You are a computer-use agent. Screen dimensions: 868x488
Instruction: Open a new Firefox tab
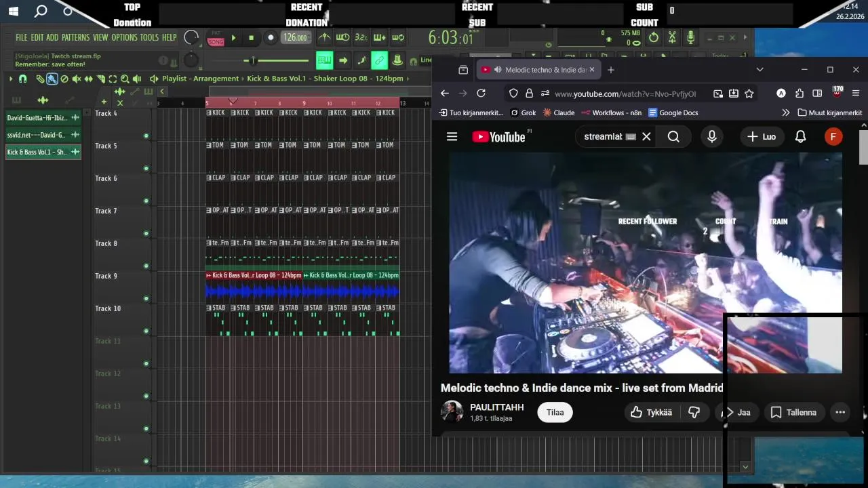pyautogui.click(x=610, y=69)
